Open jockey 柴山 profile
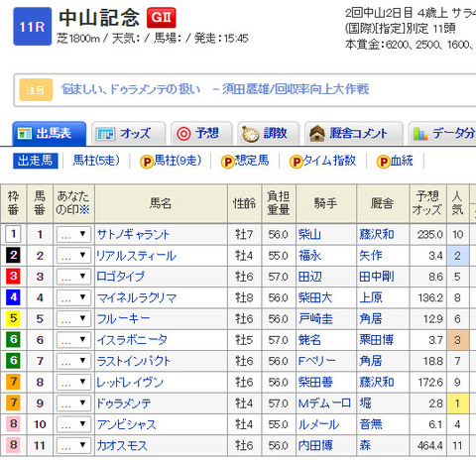The height and width of the screenshot is (460, 476). [309, 235]
